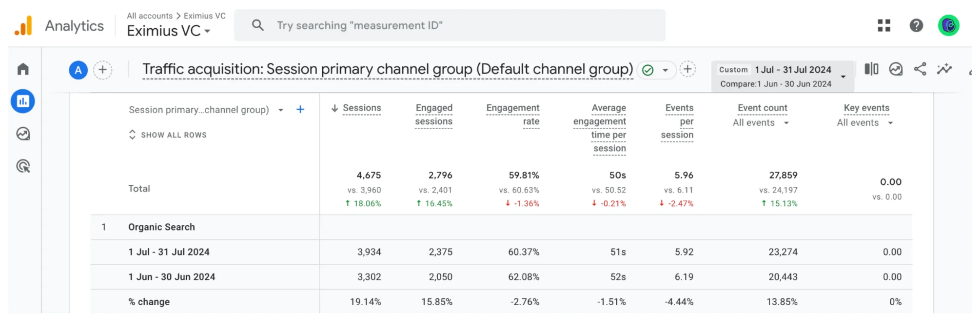Open the custom date range picker
Image resolution: width=980 pixels, height=322 pixels.
782,76
